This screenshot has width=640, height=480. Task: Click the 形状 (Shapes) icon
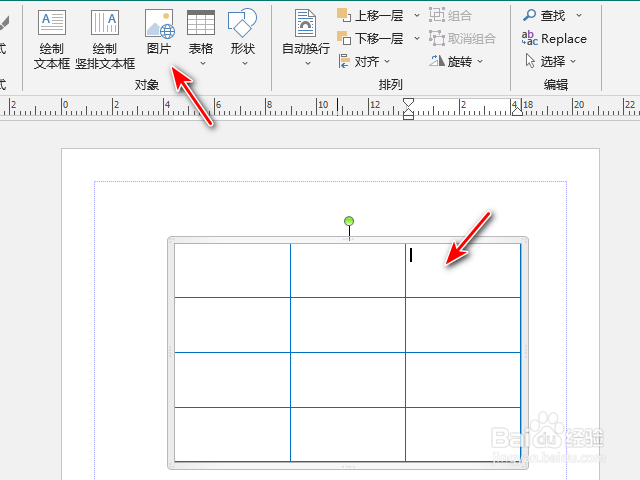point(242,22)
